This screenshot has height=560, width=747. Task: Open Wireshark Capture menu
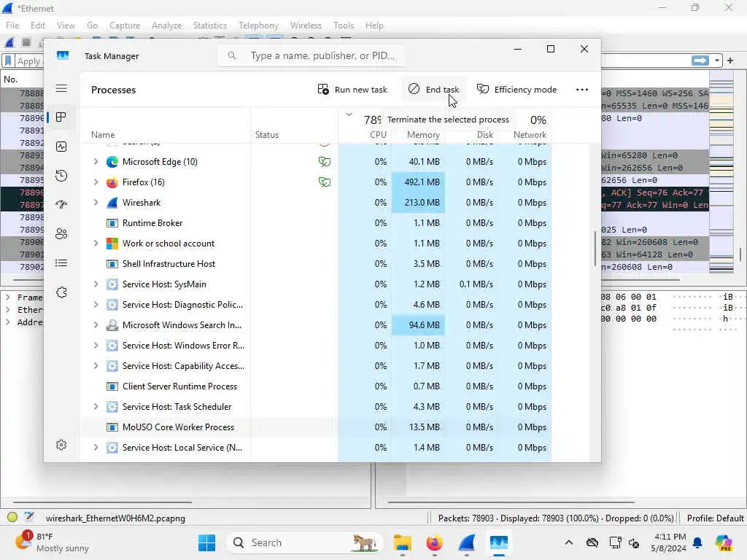pos(125,26)
